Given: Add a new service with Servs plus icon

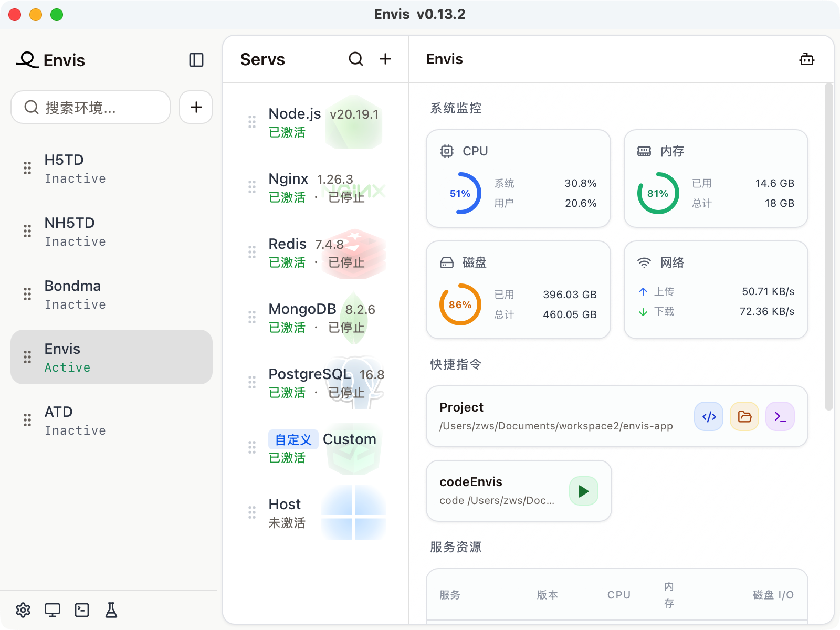Looking at the screenshot, I should [385, 59].
